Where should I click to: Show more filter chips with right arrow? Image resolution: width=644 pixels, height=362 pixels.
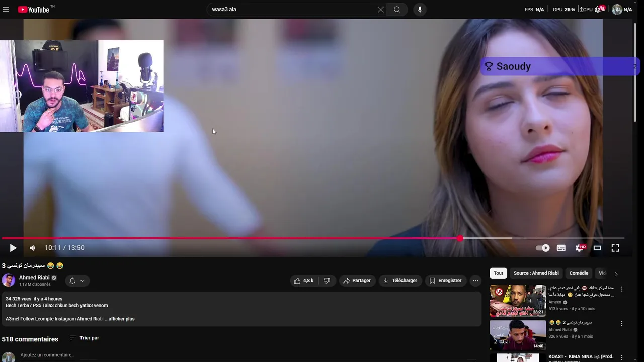616,274
